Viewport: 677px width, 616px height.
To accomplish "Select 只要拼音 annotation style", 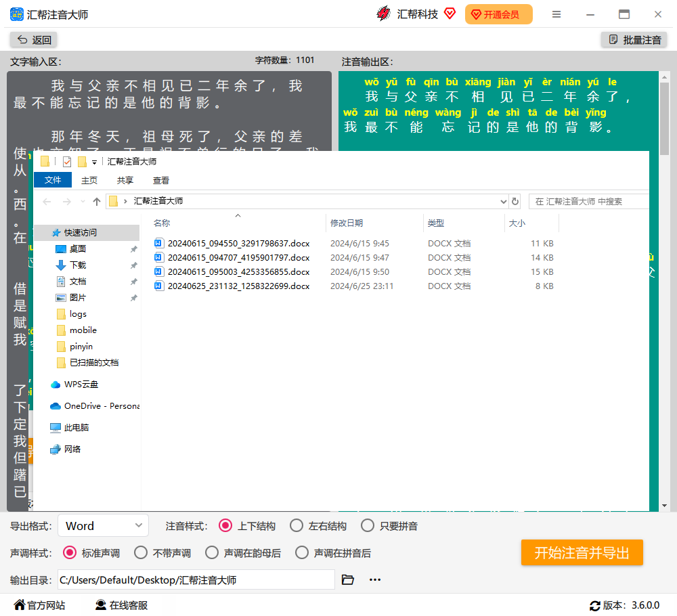I will coord(368,526).
